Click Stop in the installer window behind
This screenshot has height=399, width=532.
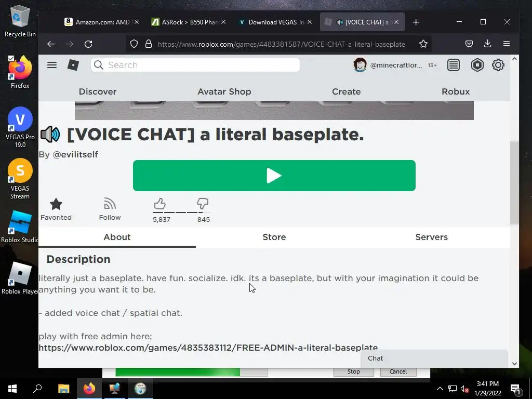pos(353,371)
